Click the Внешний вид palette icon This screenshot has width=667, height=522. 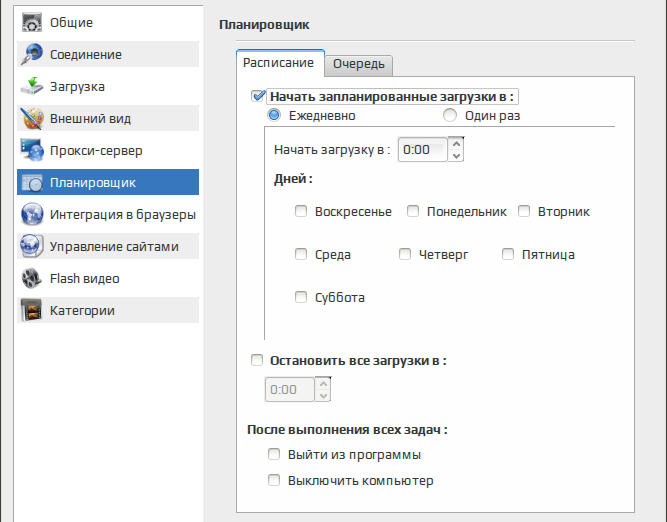32,118
